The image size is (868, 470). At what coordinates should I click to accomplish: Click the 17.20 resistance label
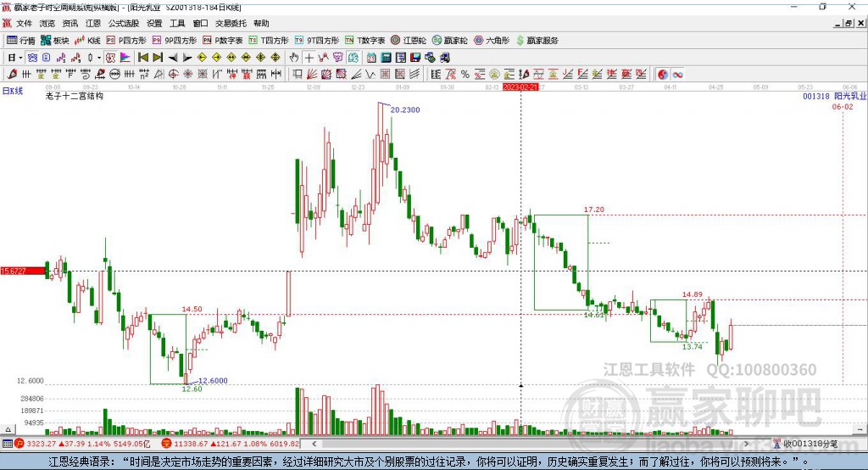pos(593,210)
